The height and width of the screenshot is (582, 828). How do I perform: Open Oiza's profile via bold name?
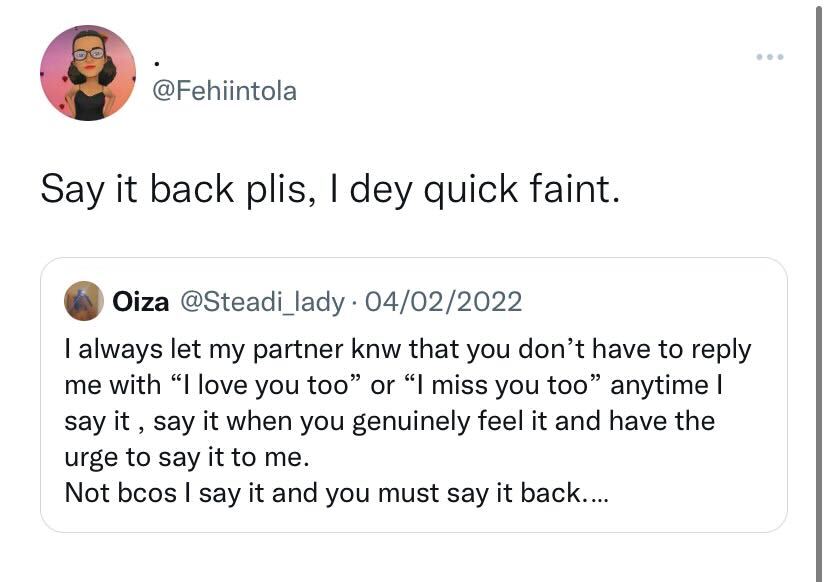[x=141, y=302]
